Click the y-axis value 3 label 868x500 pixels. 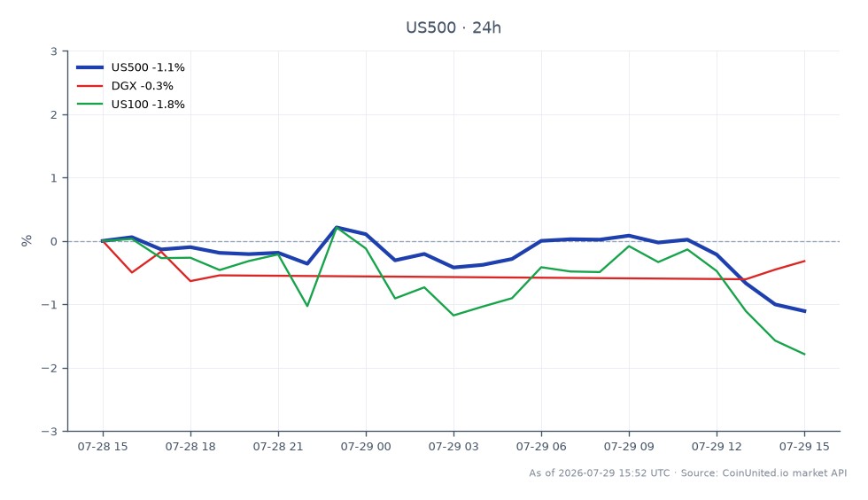[x=54, y=51]
